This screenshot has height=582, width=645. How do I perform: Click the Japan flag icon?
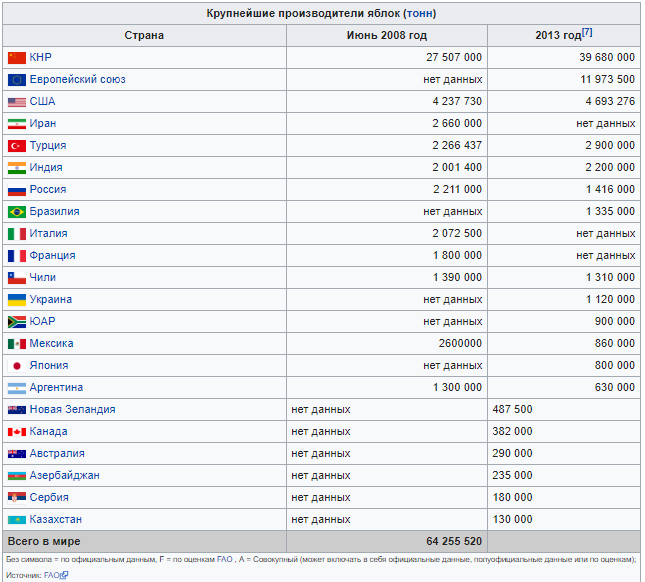(17, 366)
